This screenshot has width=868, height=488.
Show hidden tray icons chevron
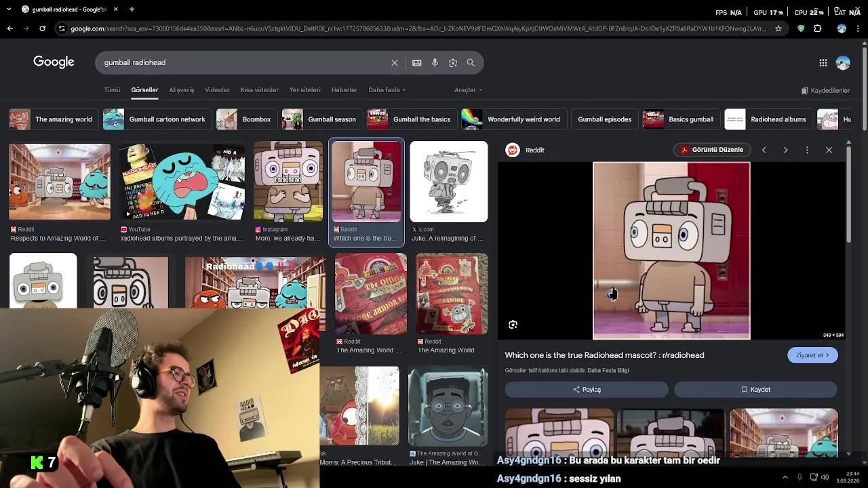(785, 477)
